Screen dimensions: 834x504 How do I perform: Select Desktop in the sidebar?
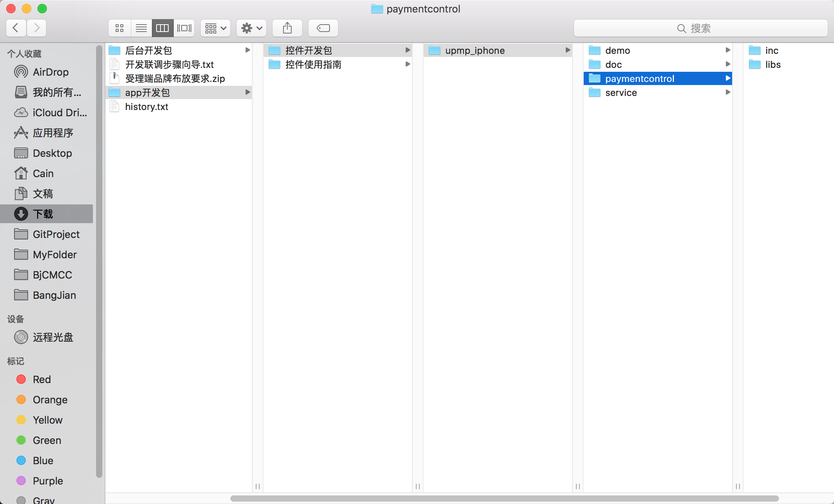(52, 153)
